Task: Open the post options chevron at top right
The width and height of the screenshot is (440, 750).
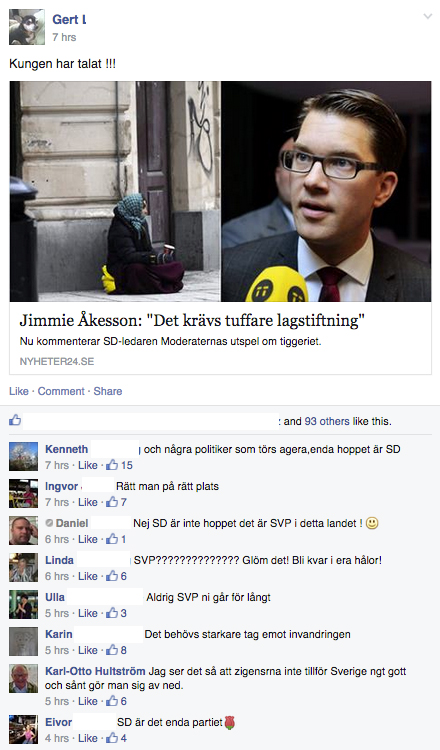Action: [x=428, y=17]
